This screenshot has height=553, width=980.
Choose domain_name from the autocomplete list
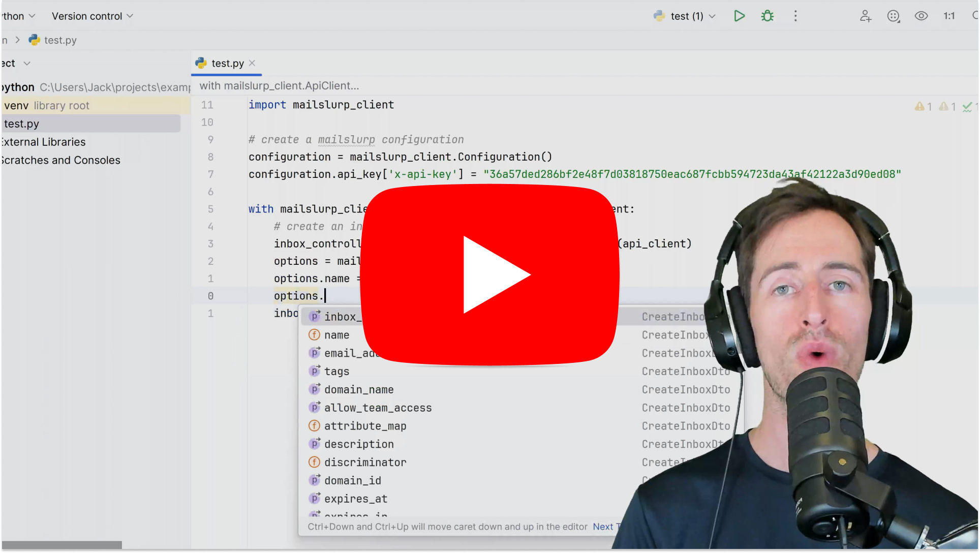pyautogui.click(x=359, y=390)
